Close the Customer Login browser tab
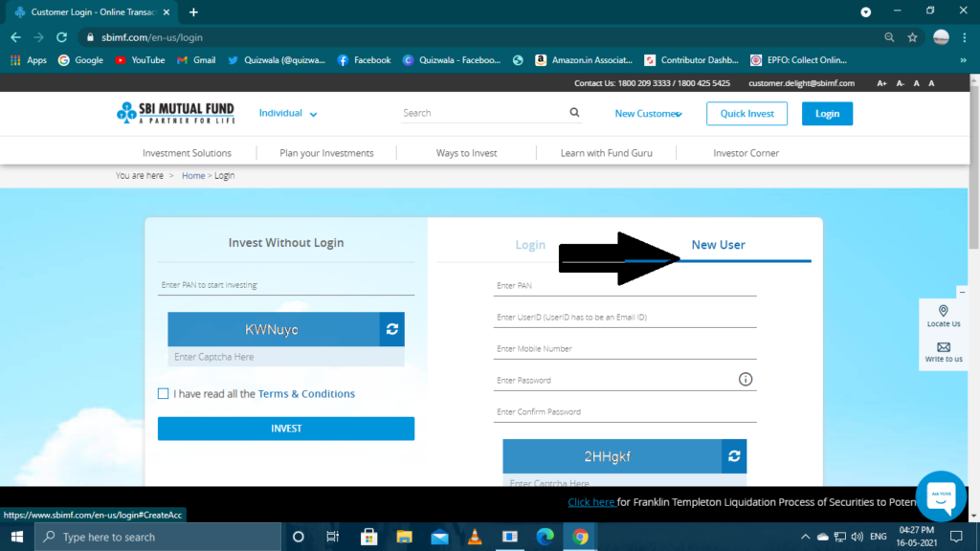The height and width of the screenshot is (551, 980). click(167, 11)
